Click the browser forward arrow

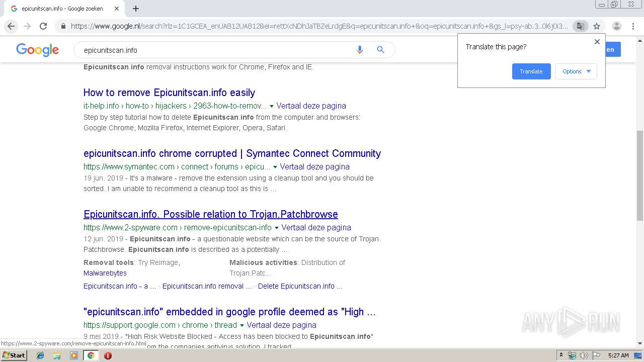coord(27,26)
